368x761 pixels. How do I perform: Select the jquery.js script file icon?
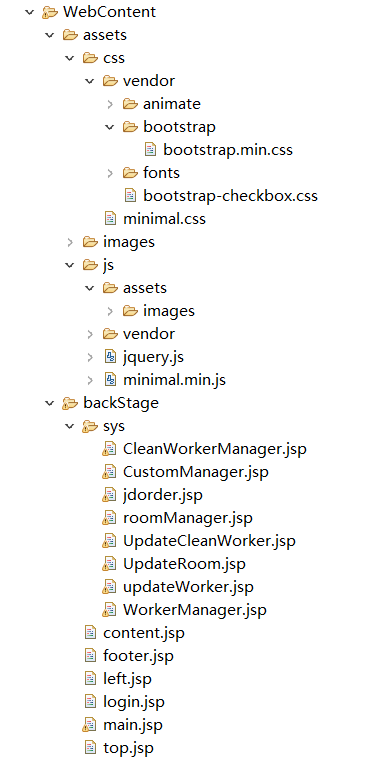[111, 357]
